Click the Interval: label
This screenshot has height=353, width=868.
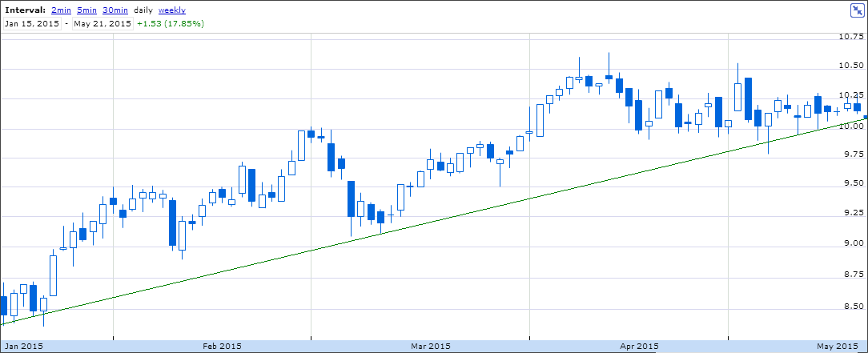25,10
